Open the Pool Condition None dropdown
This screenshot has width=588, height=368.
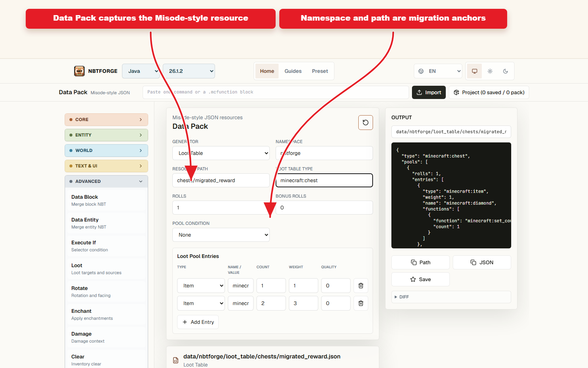(221, 235)
